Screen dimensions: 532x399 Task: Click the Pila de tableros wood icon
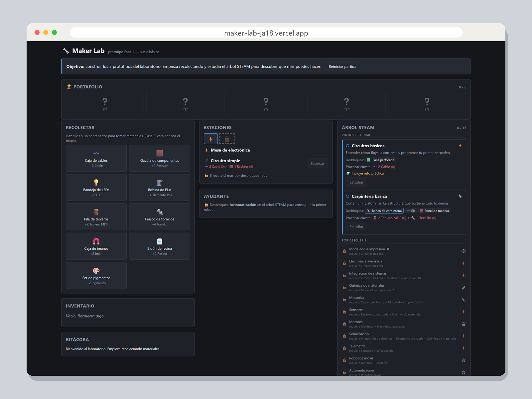point(96,212)
